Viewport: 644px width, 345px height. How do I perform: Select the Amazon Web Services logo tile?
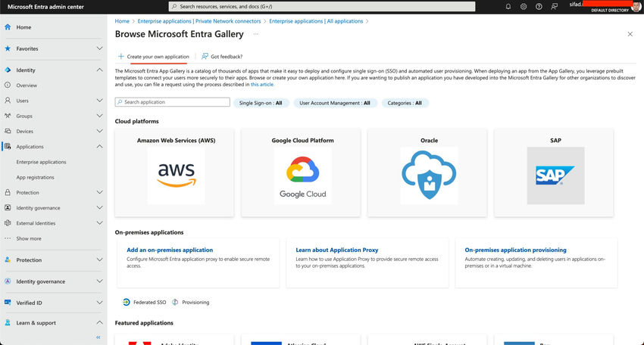pyautogui.click(x=177, y=175)
